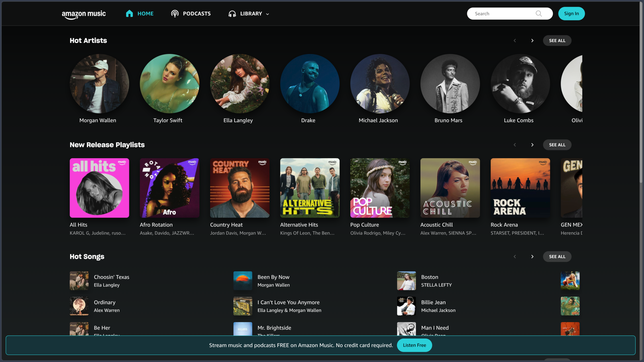Select the song Choosin' Texas
Viewport: 644px width, 362px height.
tap(111, 277)
